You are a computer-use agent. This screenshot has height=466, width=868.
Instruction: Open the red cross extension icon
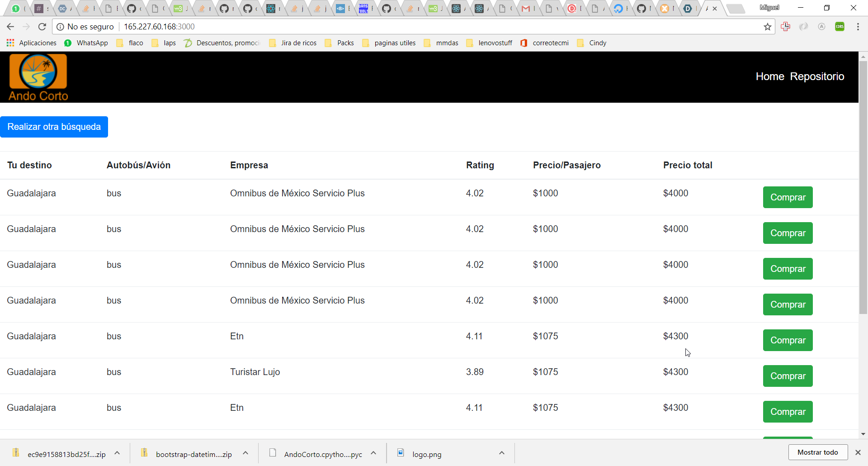coord(786,27)
